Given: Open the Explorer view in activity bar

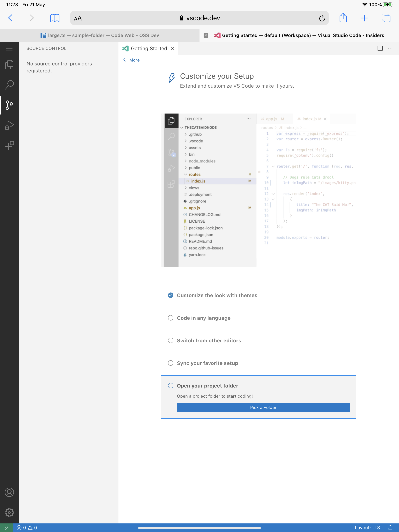Looking at the screenshot, I should tap(9, 64).
